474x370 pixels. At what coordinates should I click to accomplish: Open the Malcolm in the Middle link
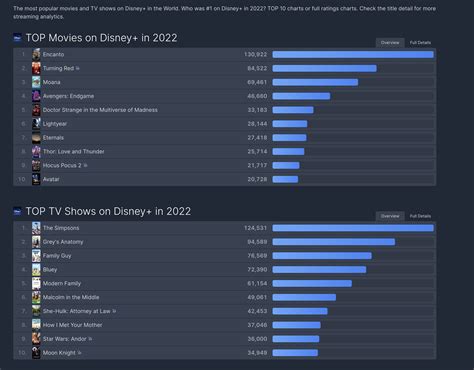click(71, 297)
